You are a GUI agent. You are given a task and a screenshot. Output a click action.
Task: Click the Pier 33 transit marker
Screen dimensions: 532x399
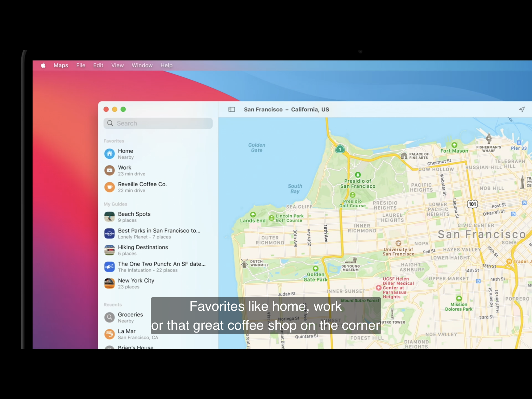(x=519, y=142)
